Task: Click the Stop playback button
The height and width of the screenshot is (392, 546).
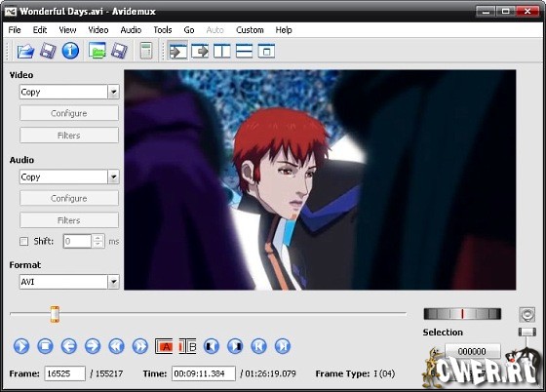Action: pyautogui.click(x=45, y=346)
